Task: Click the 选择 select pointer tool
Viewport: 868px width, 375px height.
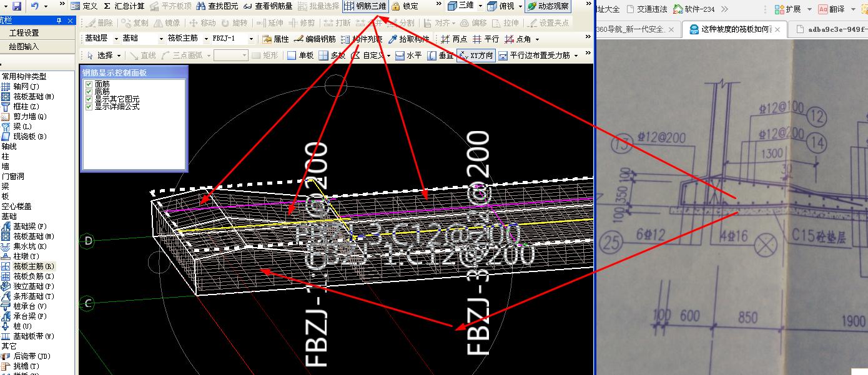Action: (100, 56)
